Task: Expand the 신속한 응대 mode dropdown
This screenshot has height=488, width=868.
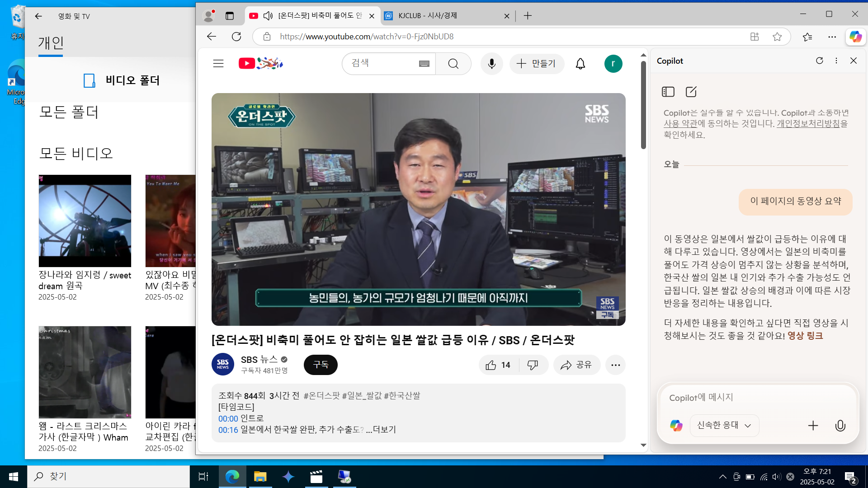Action: click(724, 426)
